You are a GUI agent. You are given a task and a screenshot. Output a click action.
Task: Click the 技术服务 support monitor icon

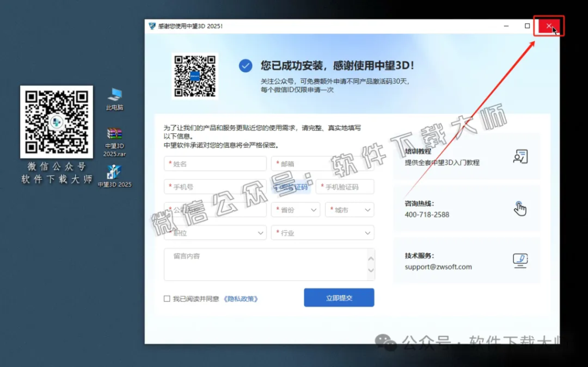tap(520, 260)
